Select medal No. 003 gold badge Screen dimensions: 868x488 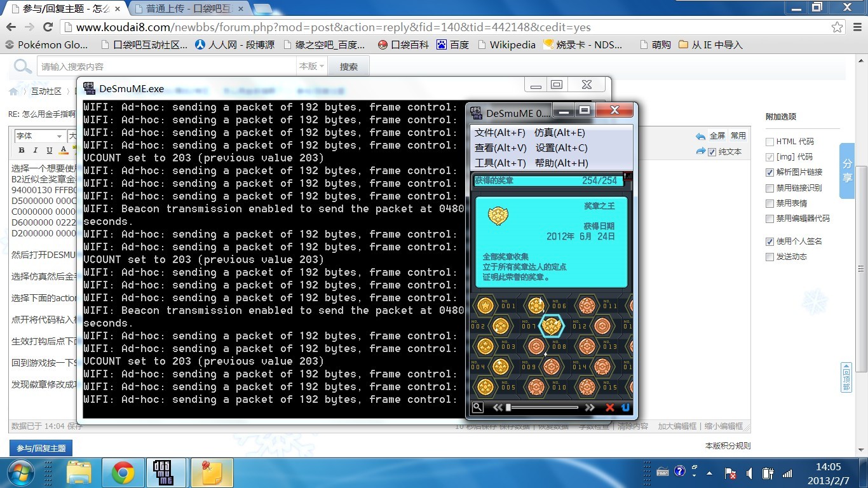click(x=485, y=346)
